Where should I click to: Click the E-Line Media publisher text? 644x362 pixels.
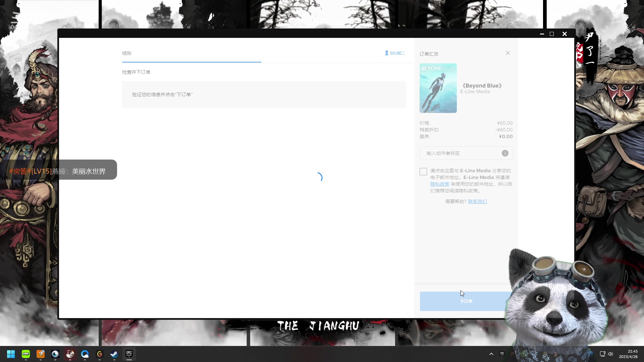point(475,92)
